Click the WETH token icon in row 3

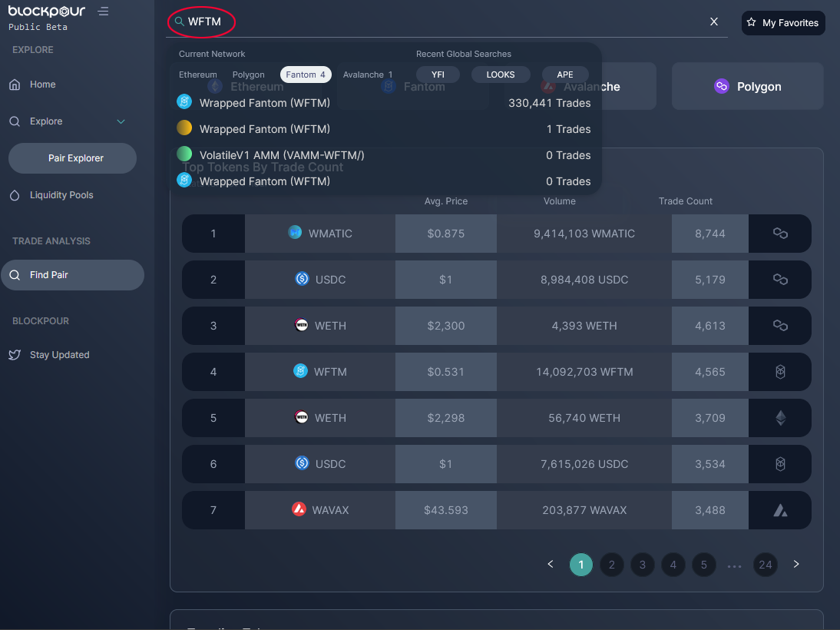302,325
